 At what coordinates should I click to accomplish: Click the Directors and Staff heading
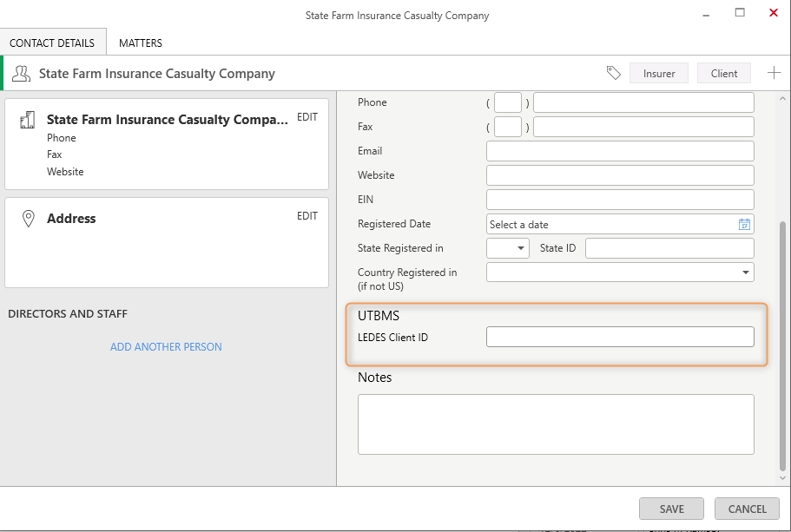68,313
